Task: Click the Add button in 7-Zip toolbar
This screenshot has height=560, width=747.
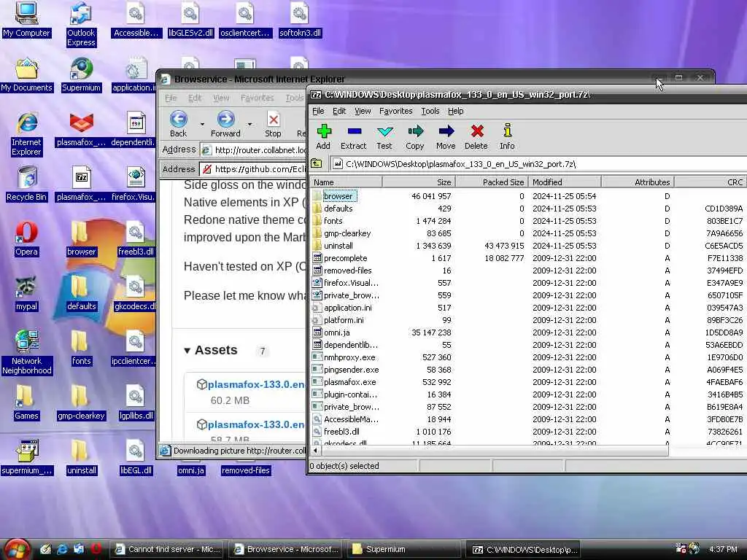Action: click(323, 136)
